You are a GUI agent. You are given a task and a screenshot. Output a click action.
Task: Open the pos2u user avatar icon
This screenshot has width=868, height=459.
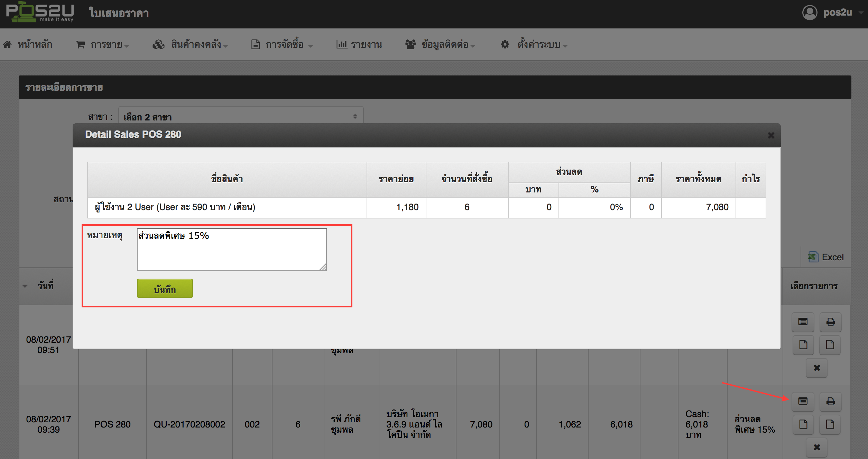[810, 12]
